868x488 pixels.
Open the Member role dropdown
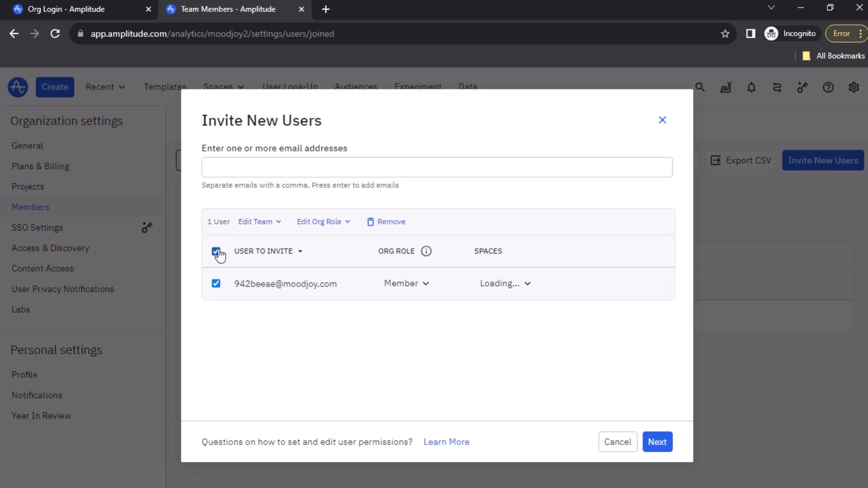(406, 283)
